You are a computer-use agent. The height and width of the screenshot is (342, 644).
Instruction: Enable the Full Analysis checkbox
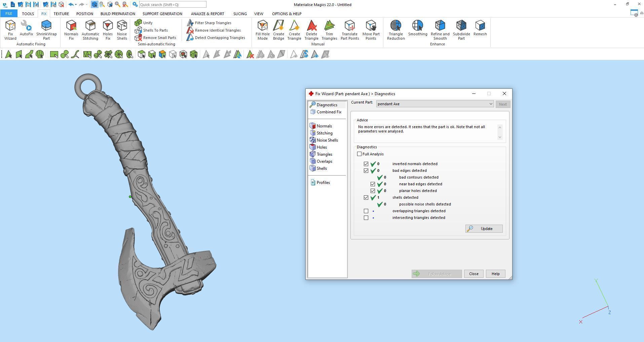[x=359, y=154]
